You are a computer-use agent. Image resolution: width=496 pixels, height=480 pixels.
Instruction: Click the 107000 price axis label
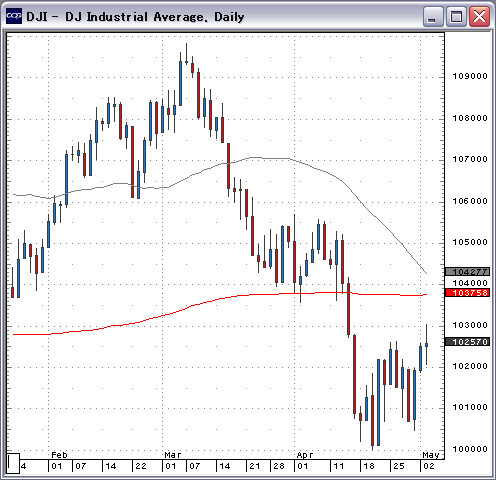pyautogui.click(x=470, y=159)
